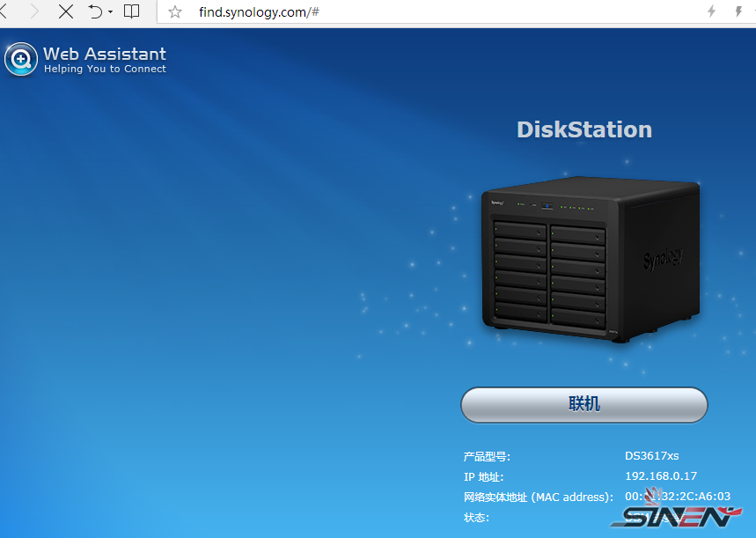Image resolution: width=756 pixels, height=538 pixels.
Task: Stop page loading with X button
Action: 66,11
